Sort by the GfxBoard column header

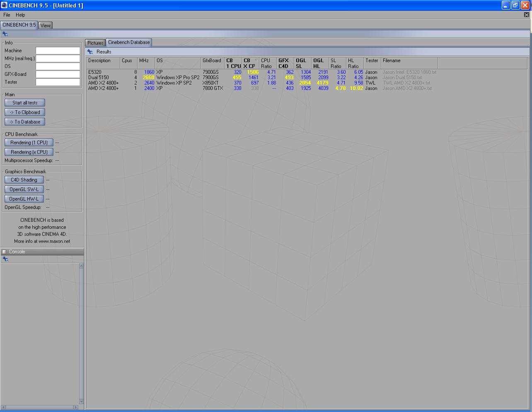213,63
